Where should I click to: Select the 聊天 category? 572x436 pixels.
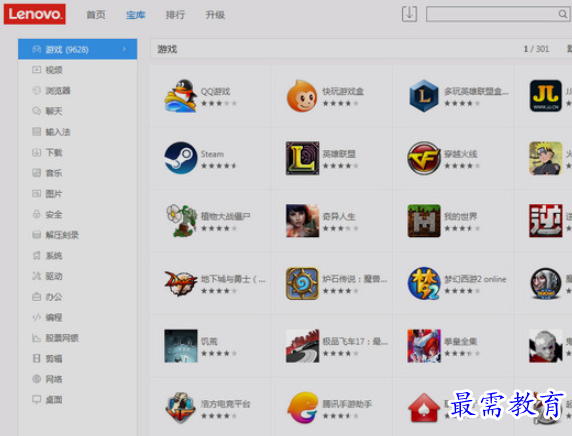click(x=77, y=111)
